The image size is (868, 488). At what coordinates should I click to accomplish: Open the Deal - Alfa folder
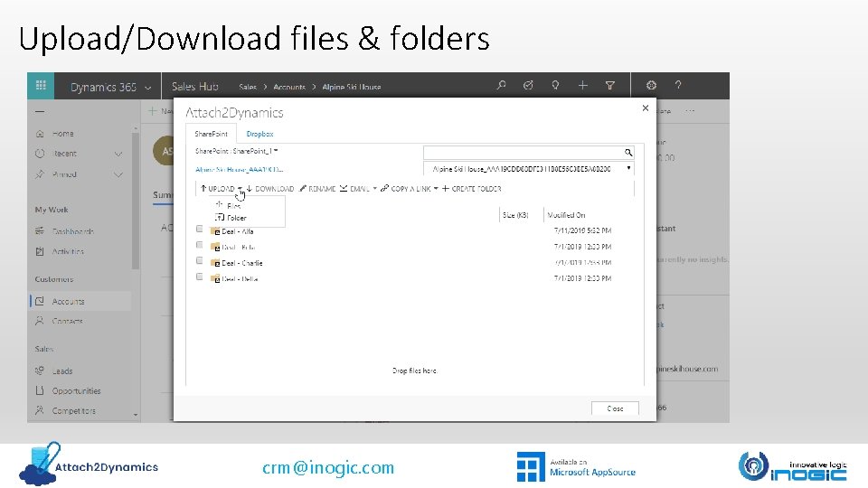238,231
